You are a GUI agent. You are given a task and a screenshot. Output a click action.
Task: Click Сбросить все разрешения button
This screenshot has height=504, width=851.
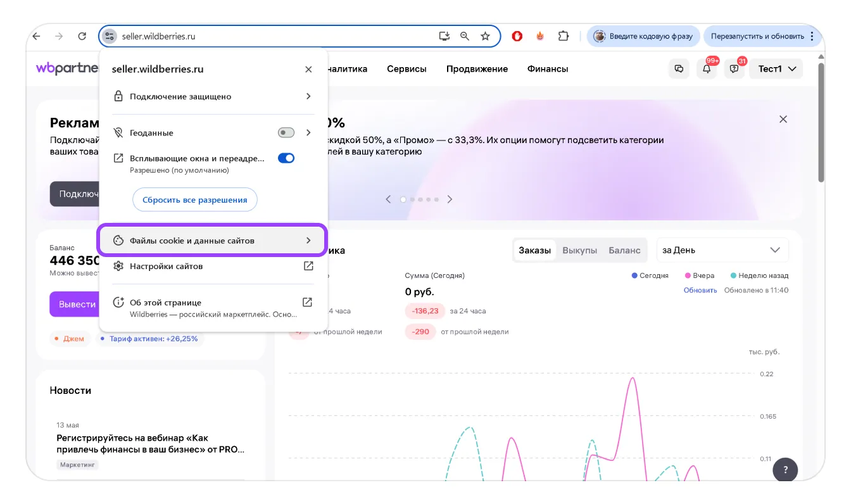[x=194, y=199]
